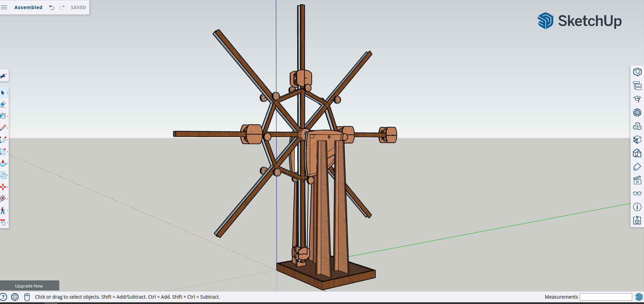The width and height of the screenshot is (644, 304).
Task: Select the Offset tool
Action: [x=3, y=175]
